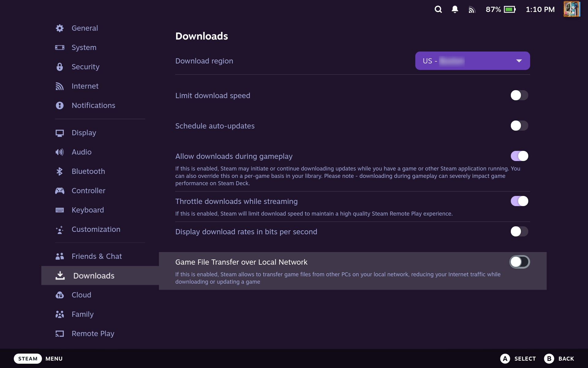Open notifications bell icon in header

coord(455,10)
